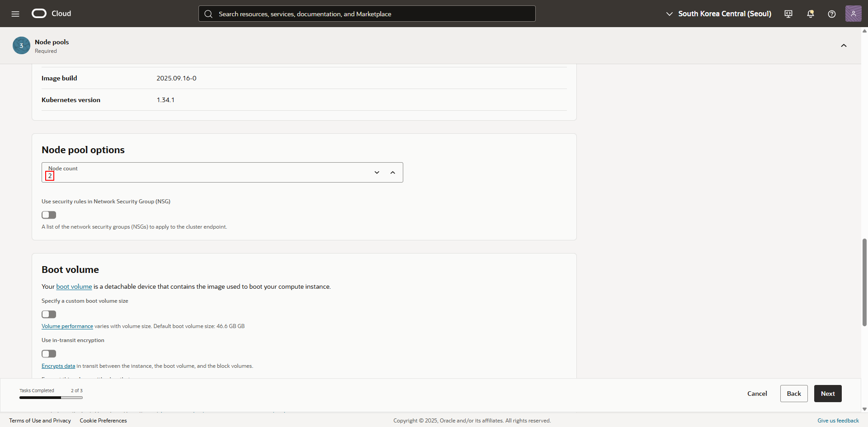The width and height of the screenshot is (868, 427).
Task: Open the help question mark icon
Action: pos(831,14)
